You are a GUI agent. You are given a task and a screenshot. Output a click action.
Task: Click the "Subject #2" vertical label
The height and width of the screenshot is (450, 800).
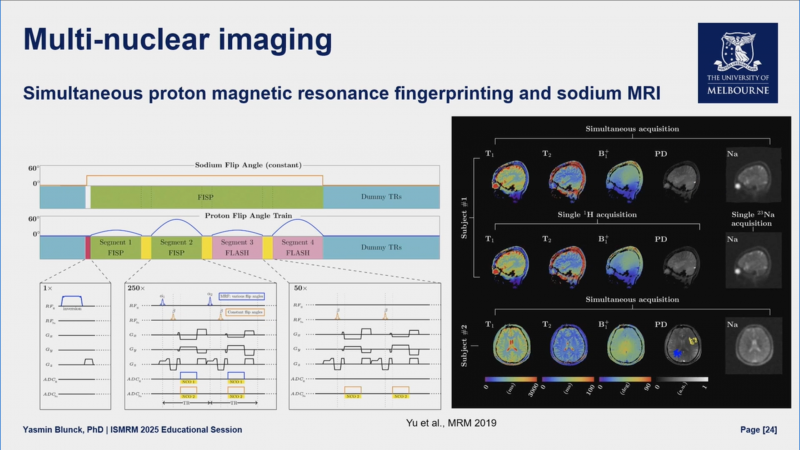(x=464, y=345)
